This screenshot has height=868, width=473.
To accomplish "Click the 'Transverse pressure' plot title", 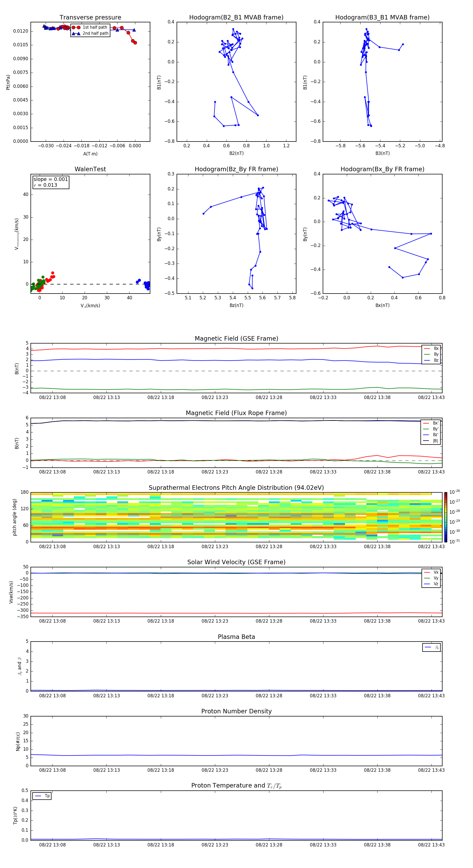I will coord(90,18).
